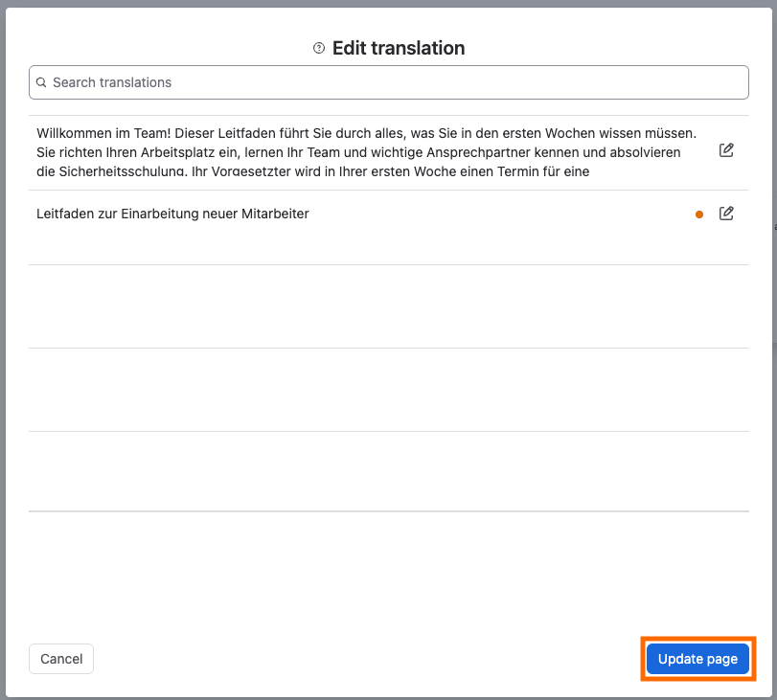Edit the Leitfaden zur Einarbeitung translation via pencil icon
777x700 pixels.
pyautogui.click(x=726, y=214)
